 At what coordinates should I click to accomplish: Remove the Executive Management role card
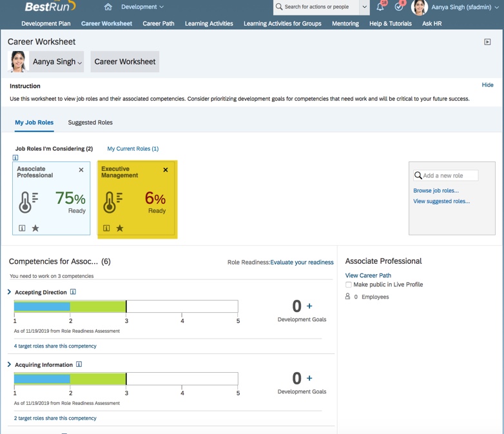click(x=166, y=170)
